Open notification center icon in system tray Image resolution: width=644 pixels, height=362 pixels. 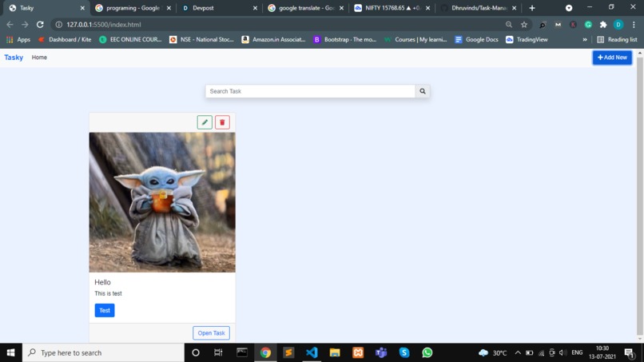[629, 352]
